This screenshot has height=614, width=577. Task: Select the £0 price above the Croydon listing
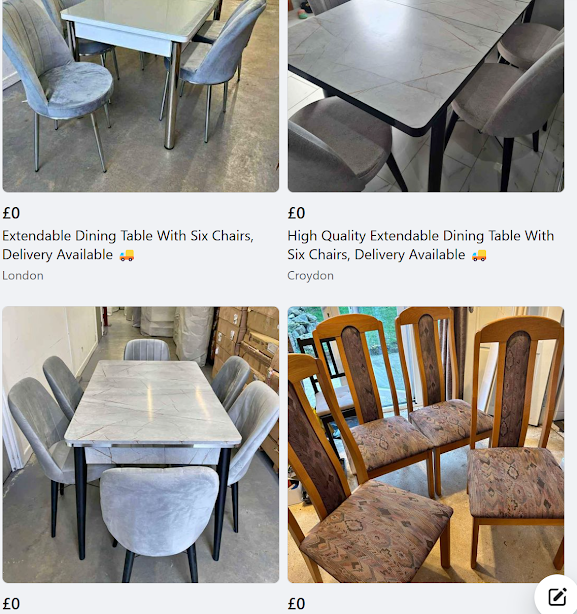point(296,213)
